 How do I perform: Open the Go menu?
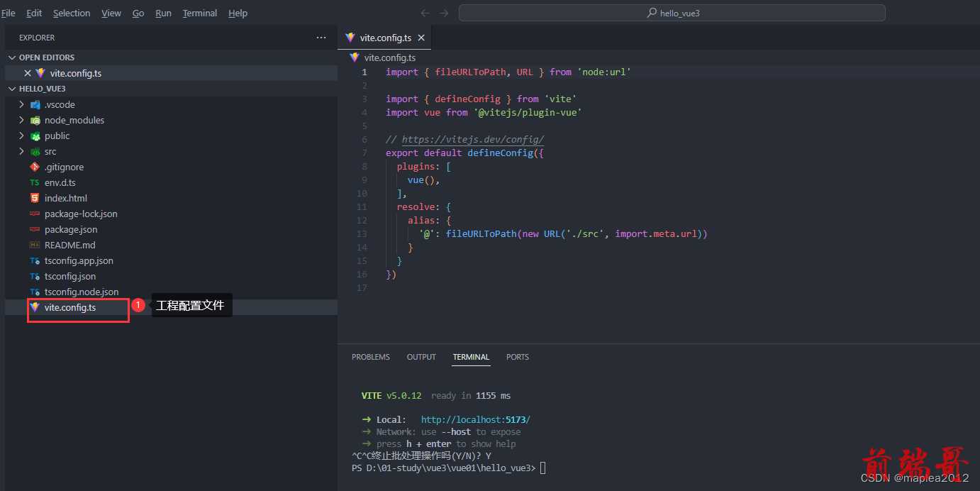pyautogui.click(x=138, y=13)
